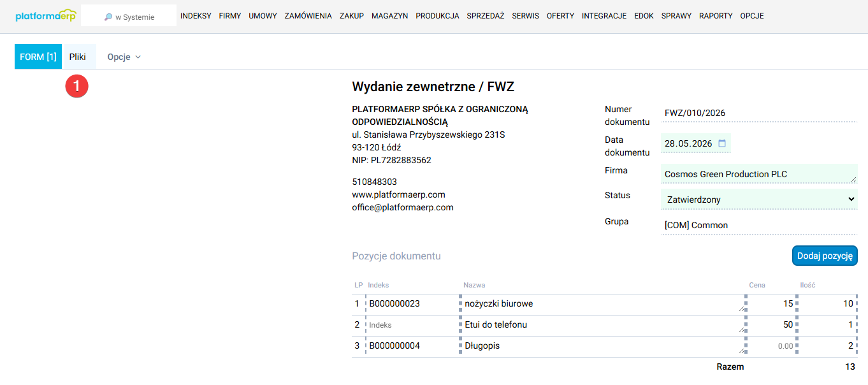Click price field 50 in row 2
Image resolution: width=868 pixels, height=385 pixels.
coord(771,325)
